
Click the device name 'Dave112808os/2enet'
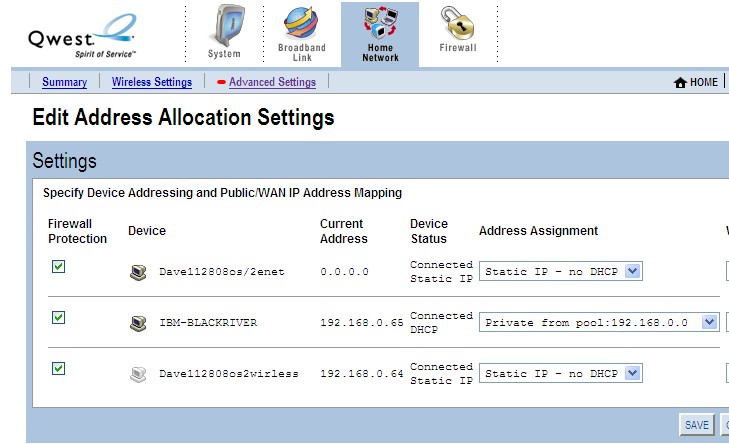(222, 272)
